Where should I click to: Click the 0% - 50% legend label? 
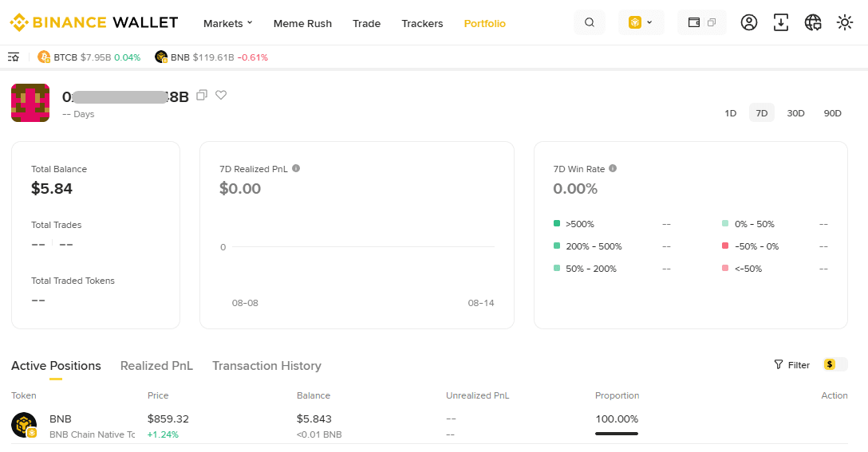pos(755,224)
